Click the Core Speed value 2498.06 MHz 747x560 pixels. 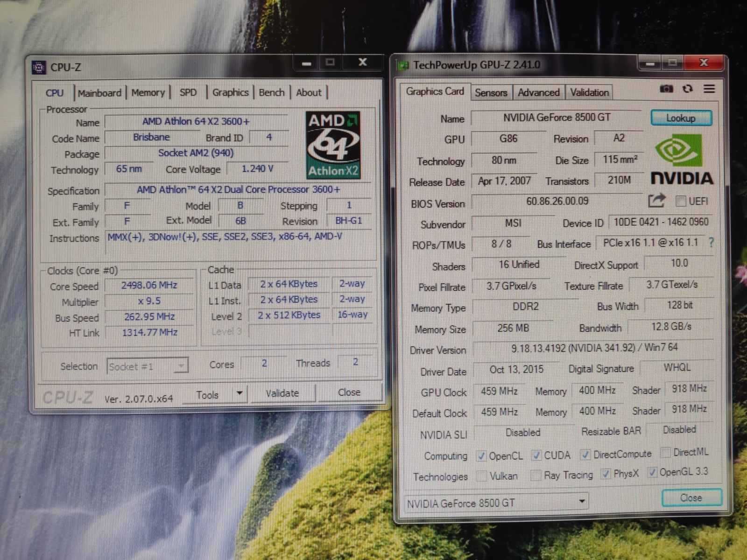tap(149, 285)
